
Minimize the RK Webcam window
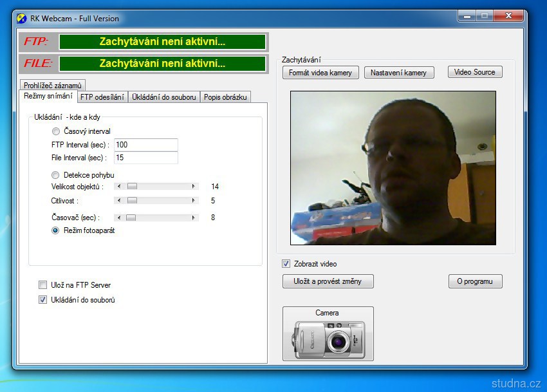(x=467, y=16)
